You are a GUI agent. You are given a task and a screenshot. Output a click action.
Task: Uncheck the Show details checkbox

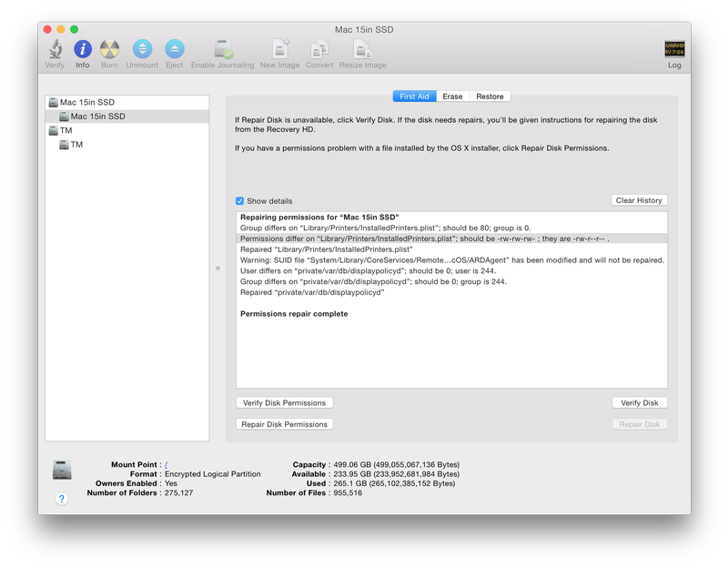tap(239, 201)
